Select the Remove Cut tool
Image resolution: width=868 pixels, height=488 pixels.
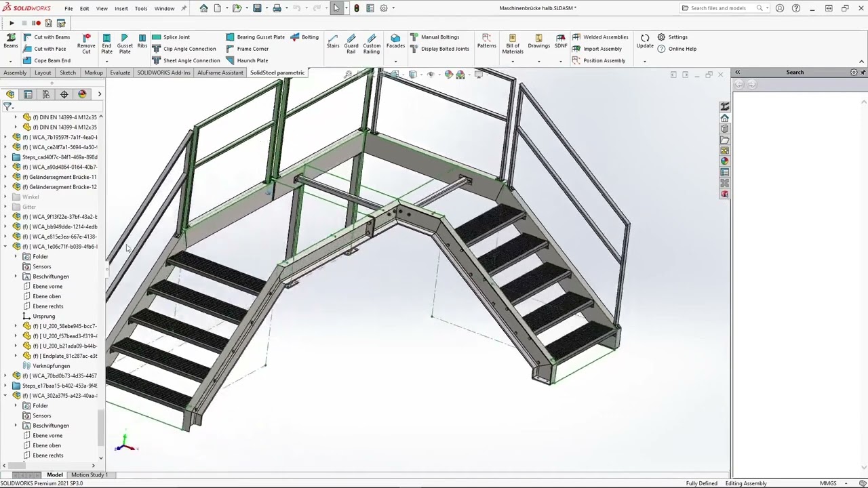click(86, 44)
